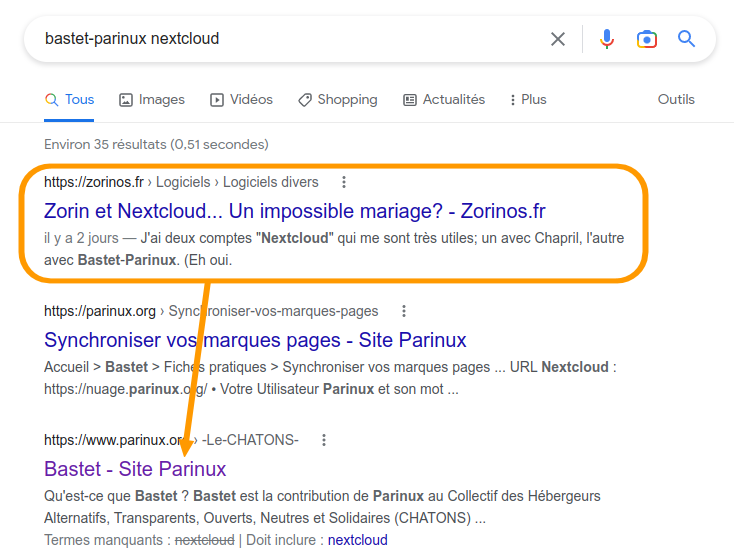Image resolution: width=734 pixels, height=560 pixels.
Task: Open the Actualités tab
Action: click(443, 100)
